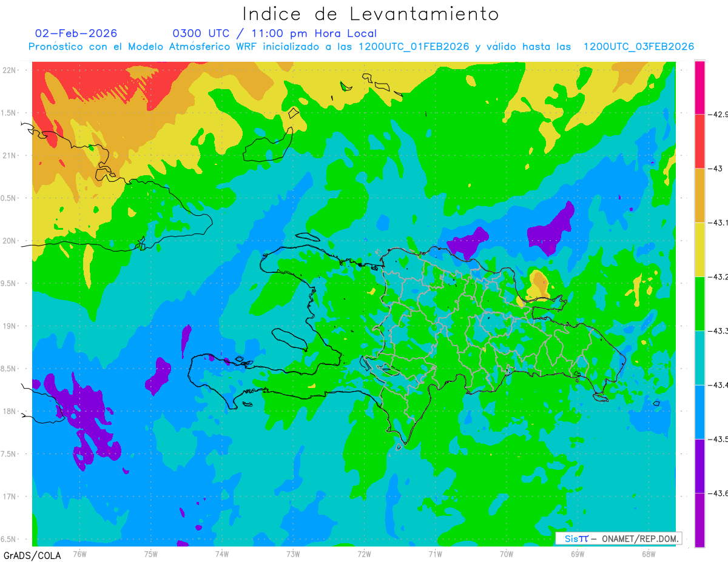Click the dark purple swatch in the legend
This screenshot has height=562, width=728.
699,466
